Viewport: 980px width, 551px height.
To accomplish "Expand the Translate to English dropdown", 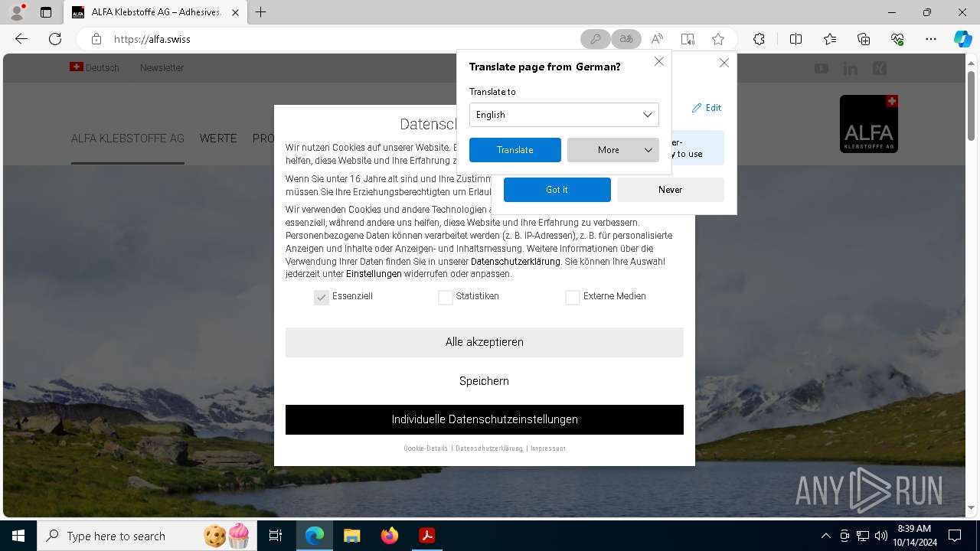I will point(564,115).
